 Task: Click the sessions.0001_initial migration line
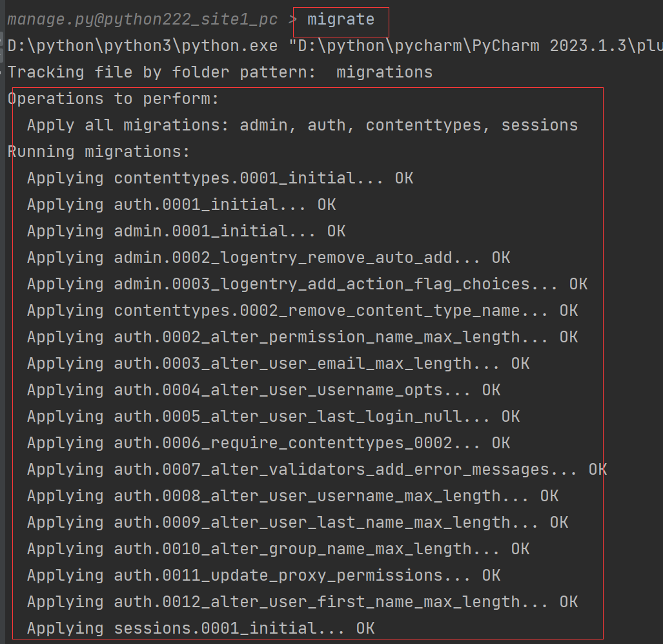tap(200, 628)
